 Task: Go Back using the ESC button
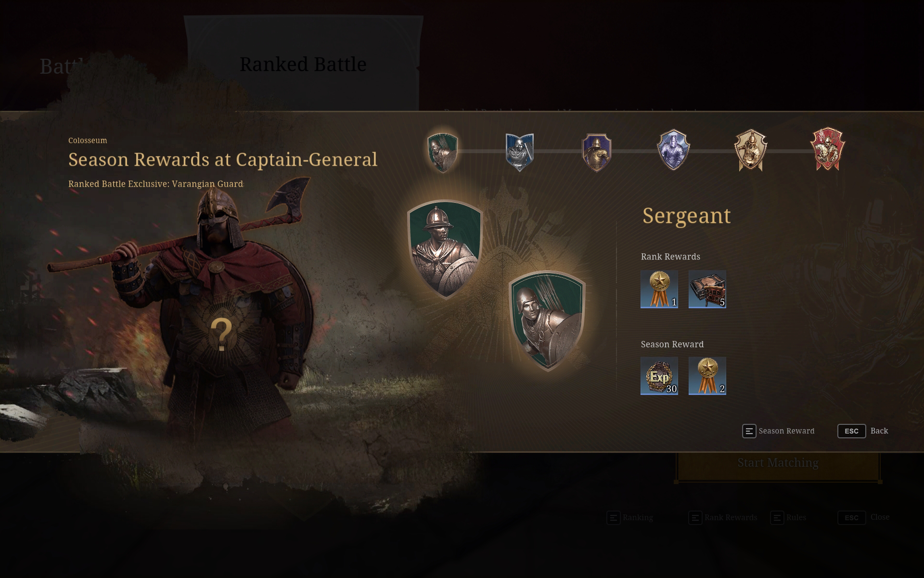click(x=863, y=431)
